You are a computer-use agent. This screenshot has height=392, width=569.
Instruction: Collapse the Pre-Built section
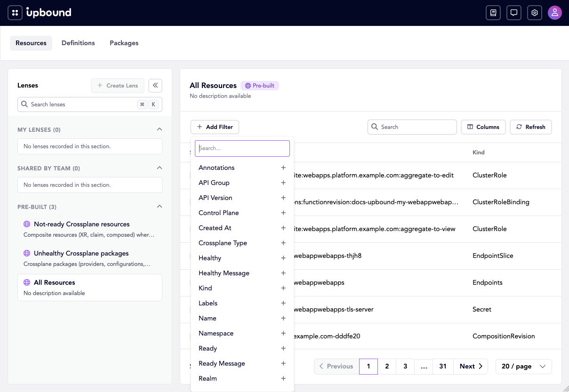click(x=160, y=207)
